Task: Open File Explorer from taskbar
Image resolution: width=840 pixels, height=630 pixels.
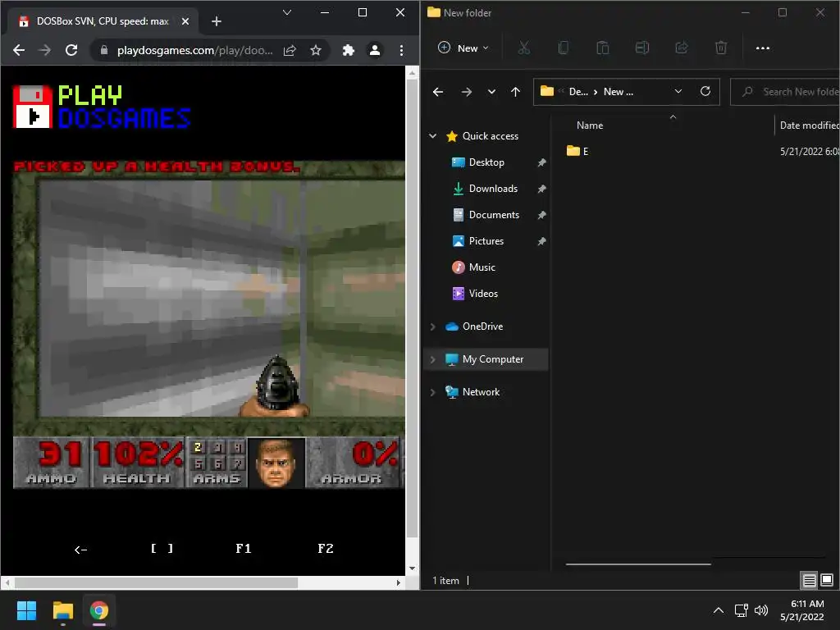Action: [x=62, y=610]
